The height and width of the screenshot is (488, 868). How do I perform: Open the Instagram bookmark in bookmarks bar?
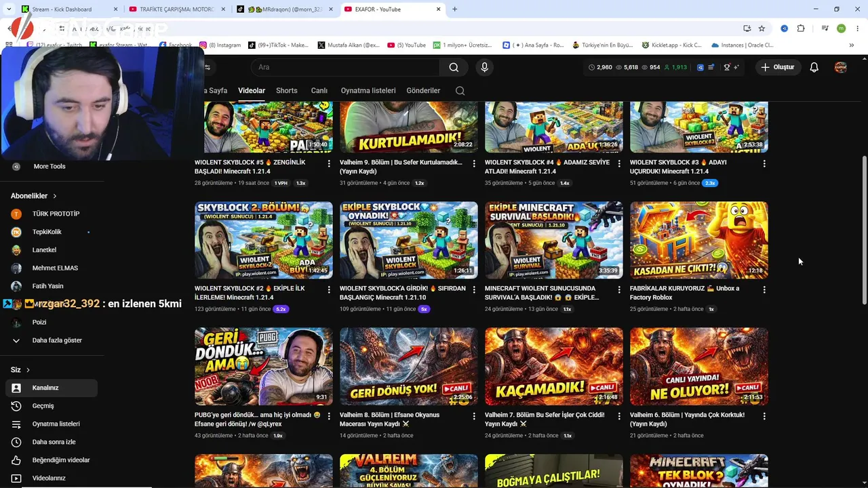click(220, 45)
